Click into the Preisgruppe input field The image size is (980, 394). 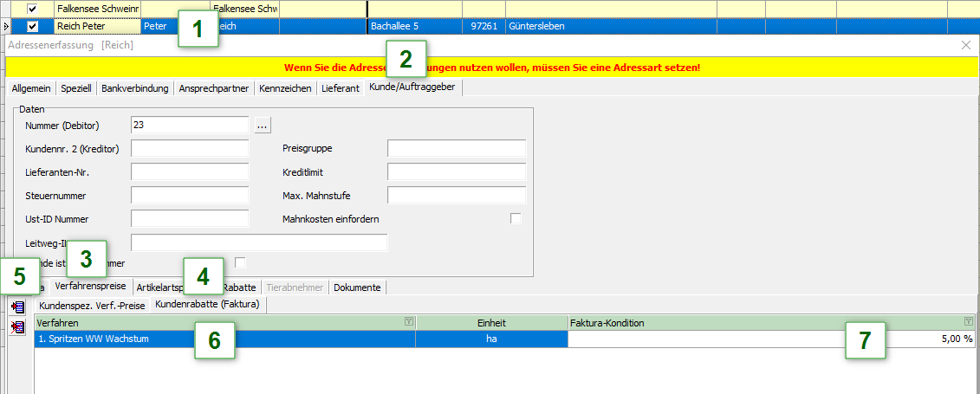coord(456,149)
